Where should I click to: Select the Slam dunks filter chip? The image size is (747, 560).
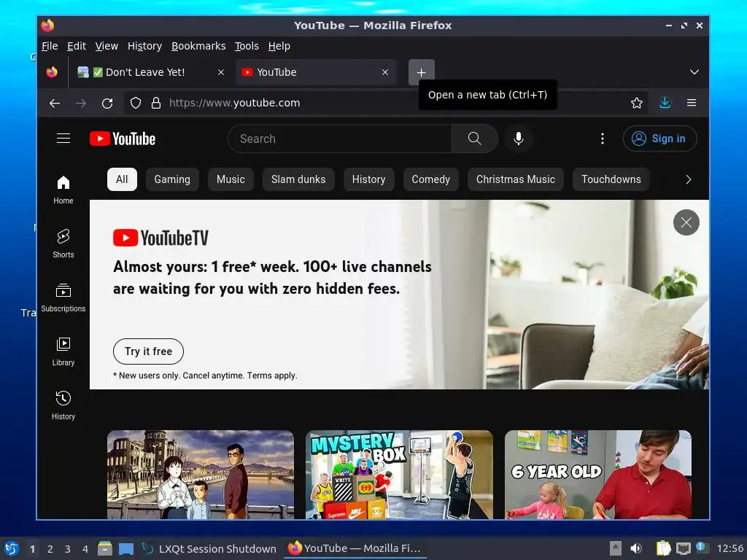tap(298, 179)
